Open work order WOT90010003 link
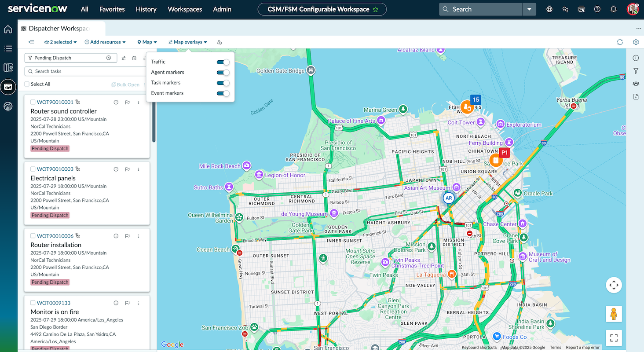644x352 pixels. click(55, 169)
